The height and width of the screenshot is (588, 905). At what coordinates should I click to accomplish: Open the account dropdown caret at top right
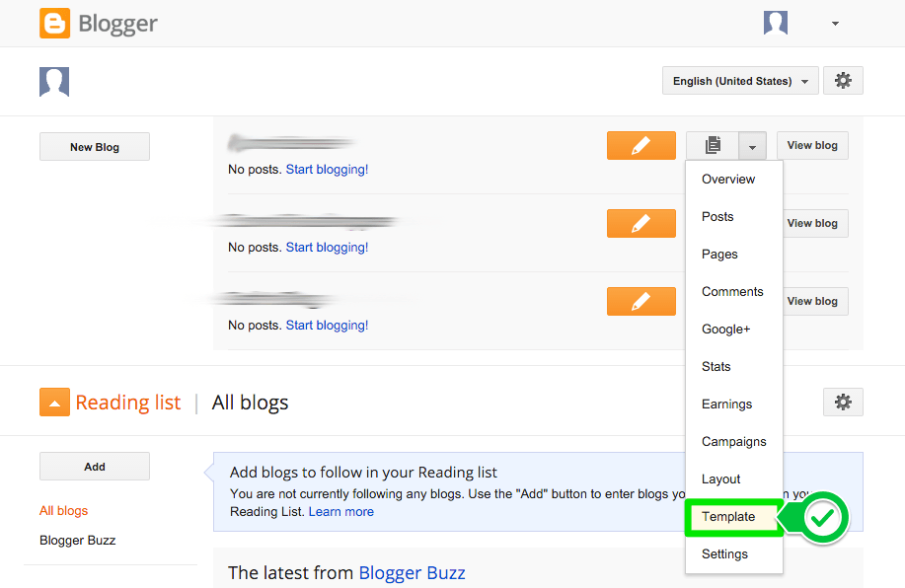(x=834, y=22)
